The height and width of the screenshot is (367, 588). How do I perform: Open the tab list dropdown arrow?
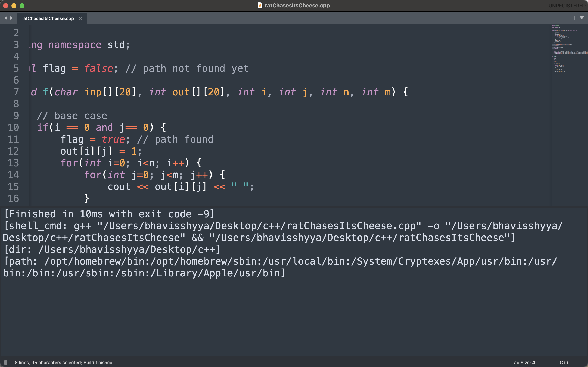coord(582,18)
